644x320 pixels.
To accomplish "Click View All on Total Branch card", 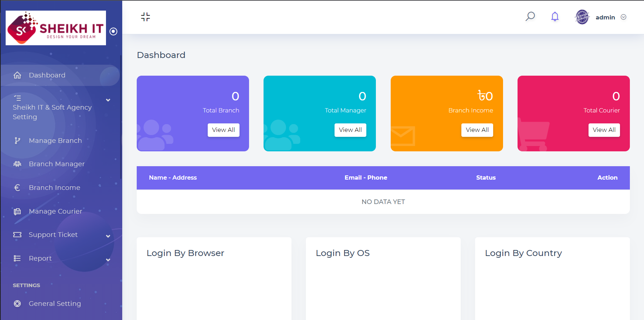I will coord(223,130).
